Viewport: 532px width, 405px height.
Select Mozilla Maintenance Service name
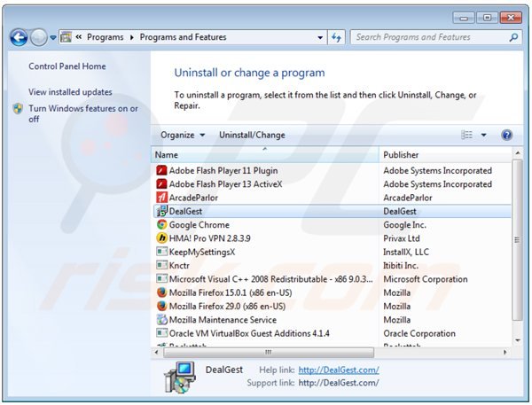[x=223, y=320]
